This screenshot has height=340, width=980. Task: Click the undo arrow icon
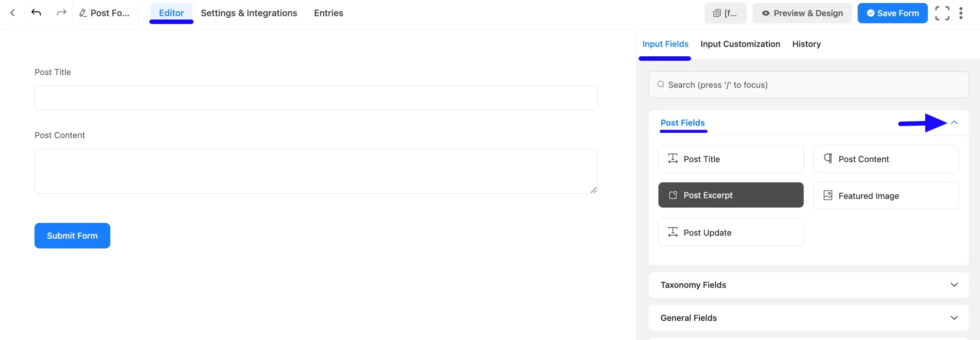(x=36, y=13)
